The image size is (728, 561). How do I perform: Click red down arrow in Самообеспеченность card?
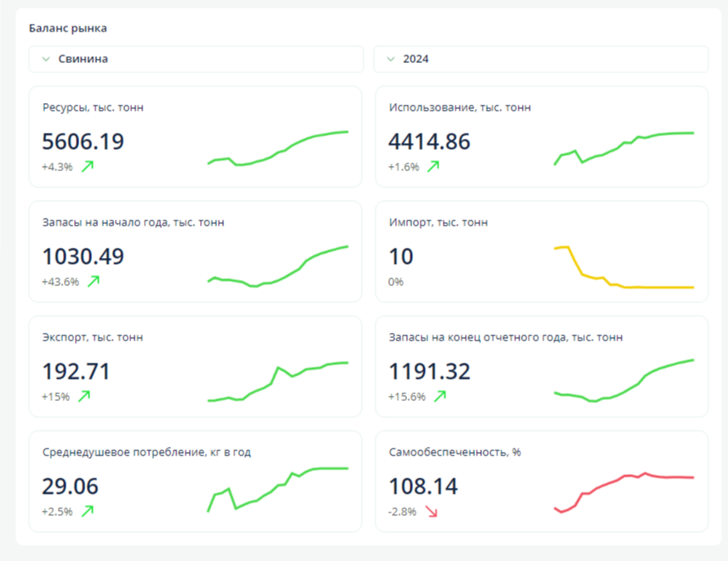point(432,512)
